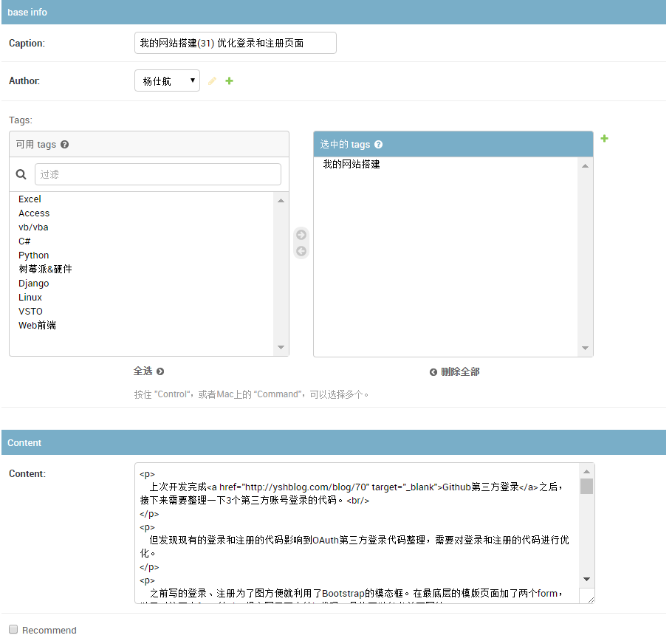The image size is (672, 638).
Task: Click the arrow icon beside 删除全部
Action: pyautogui.click(x=433, y=372)
